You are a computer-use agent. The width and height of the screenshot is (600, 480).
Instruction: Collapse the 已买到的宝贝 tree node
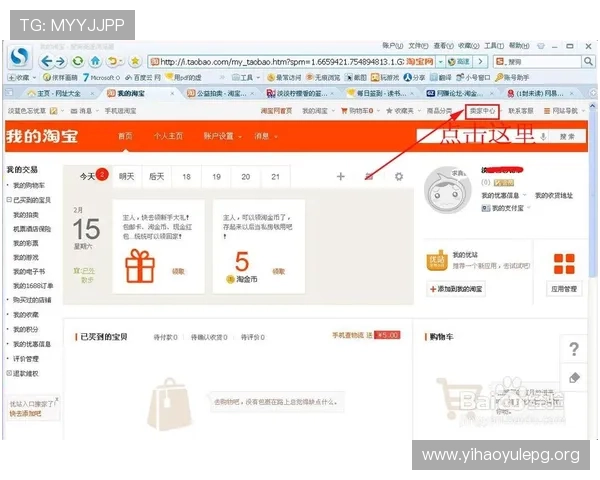click(9, 200)
